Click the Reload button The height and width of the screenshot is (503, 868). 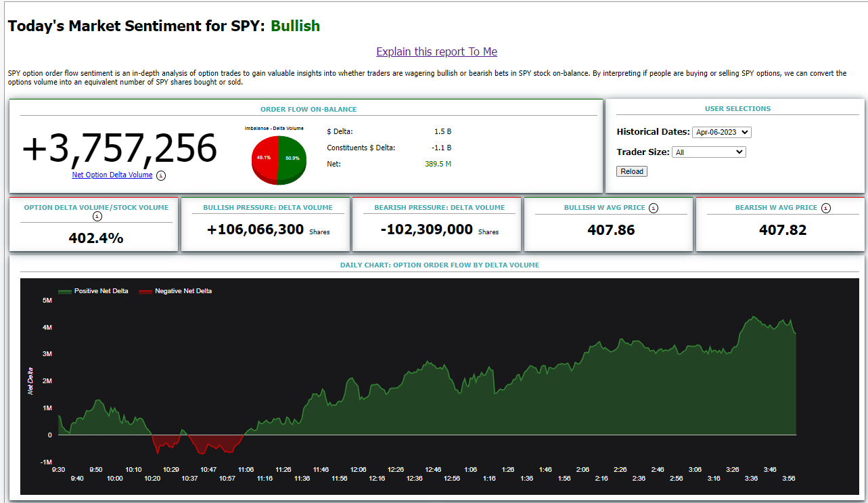pos(632,171)
